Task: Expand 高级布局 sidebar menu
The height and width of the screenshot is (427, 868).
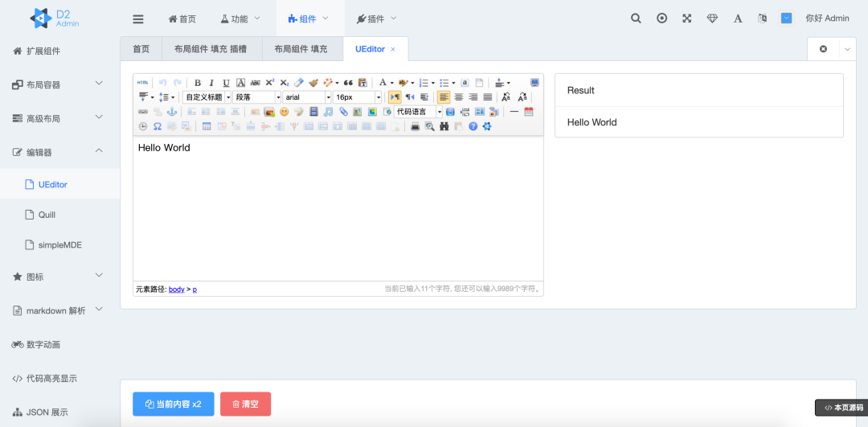Action: click(x=59, y=118)
